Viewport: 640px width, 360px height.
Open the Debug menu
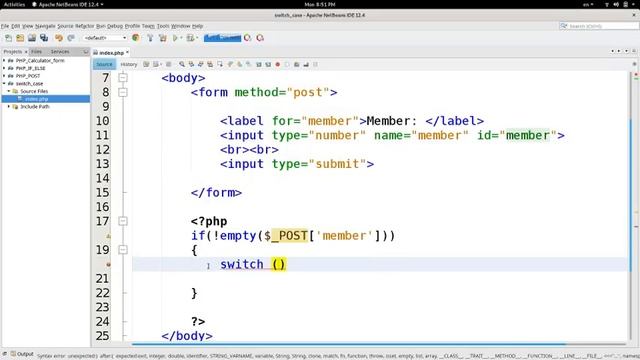(x=115, y=26)
